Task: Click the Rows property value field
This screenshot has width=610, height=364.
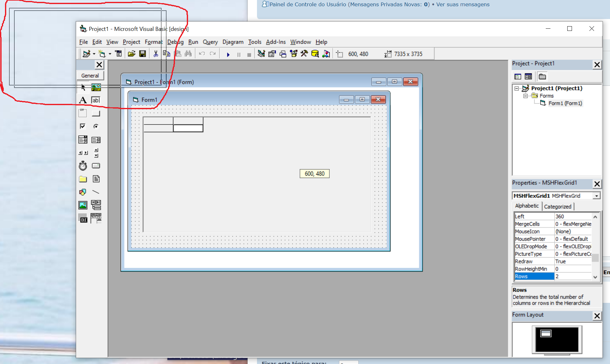Action: tap(573, 276)
